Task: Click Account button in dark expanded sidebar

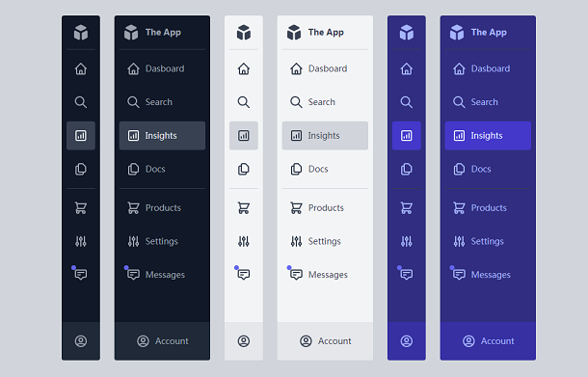Action: 162,341
